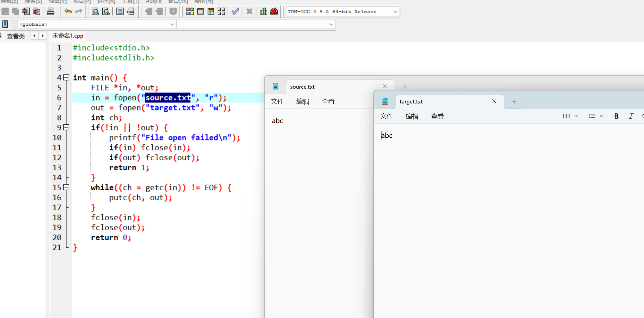Image resolution: width=644 pixels, height=318 pixels.
Task: Click the "File open failed\n" string
Action: [187, 138]
